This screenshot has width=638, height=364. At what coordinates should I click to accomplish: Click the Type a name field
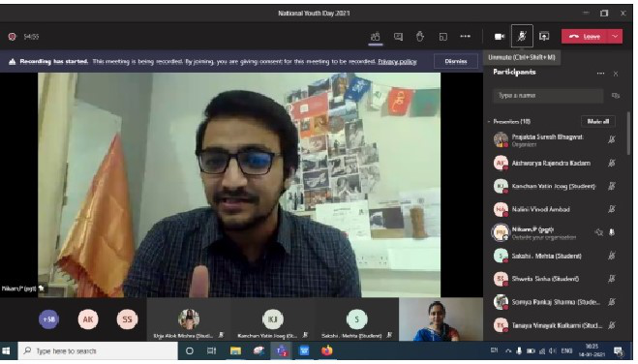(548, 96)
